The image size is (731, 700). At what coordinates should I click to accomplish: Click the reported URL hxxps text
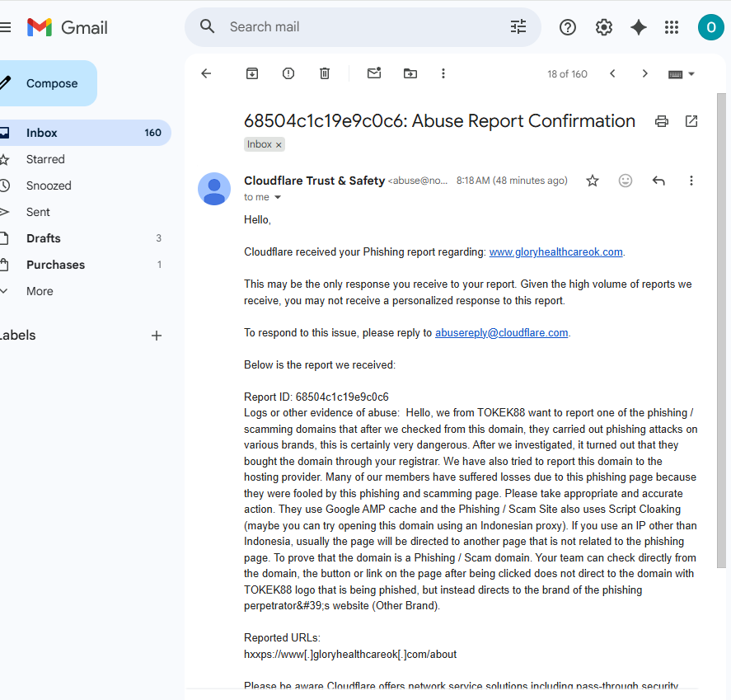(x=350, y=655)
